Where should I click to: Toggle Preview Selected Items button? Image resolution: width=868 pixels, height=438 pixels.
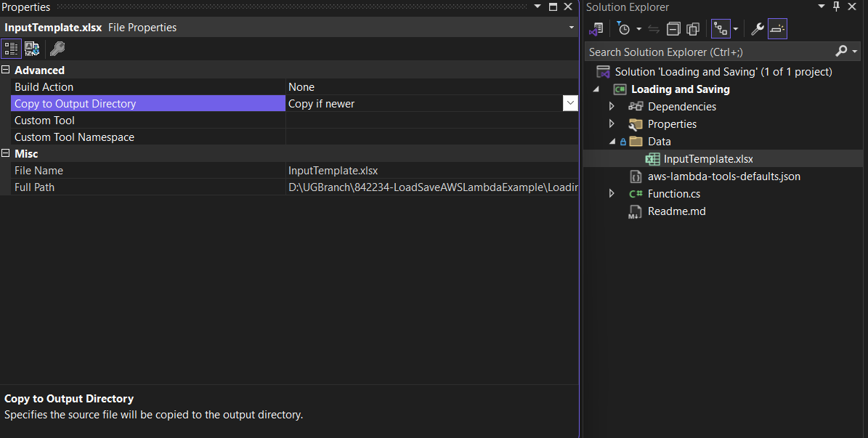tap(777, 29)
